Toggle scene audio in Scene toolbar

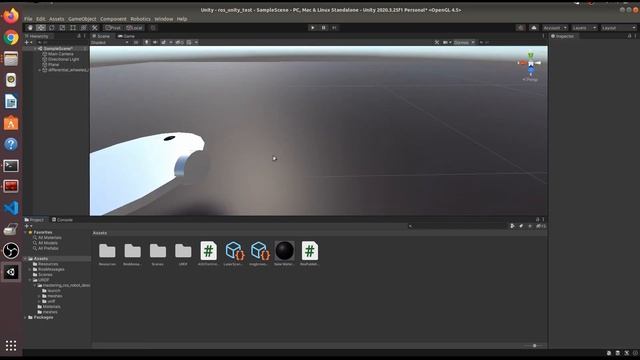pos(155,42)
